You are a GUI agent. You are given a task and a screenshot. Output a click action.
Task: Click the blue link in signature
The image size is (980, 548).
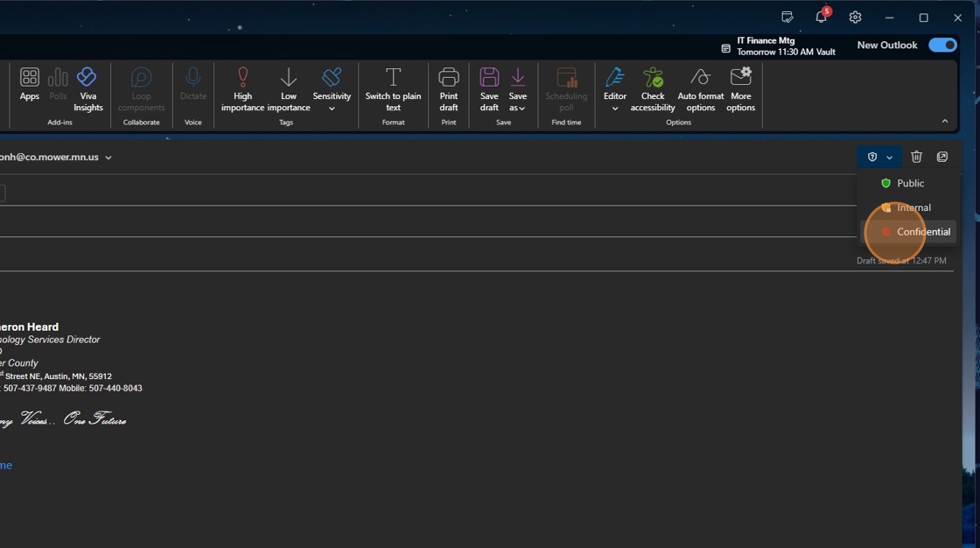[x=6, y=466]
